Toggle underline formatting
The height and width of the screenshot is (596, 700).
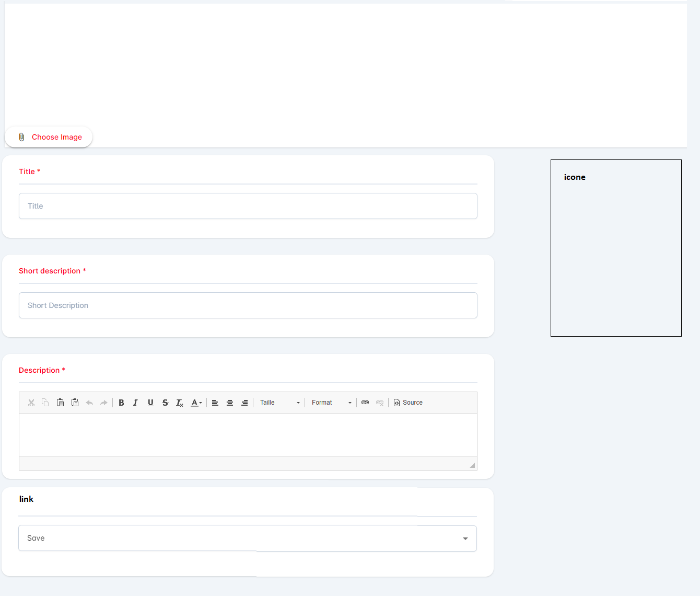[x=150, y=403]
